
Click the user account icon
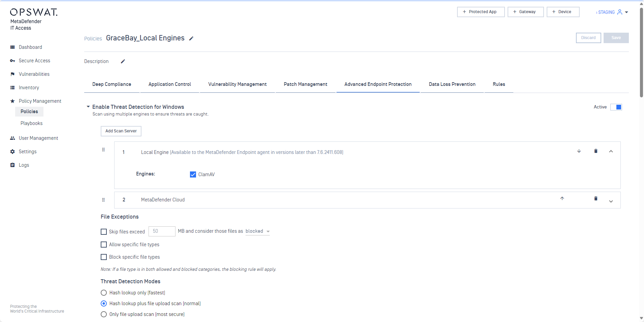tap(620, 12)
